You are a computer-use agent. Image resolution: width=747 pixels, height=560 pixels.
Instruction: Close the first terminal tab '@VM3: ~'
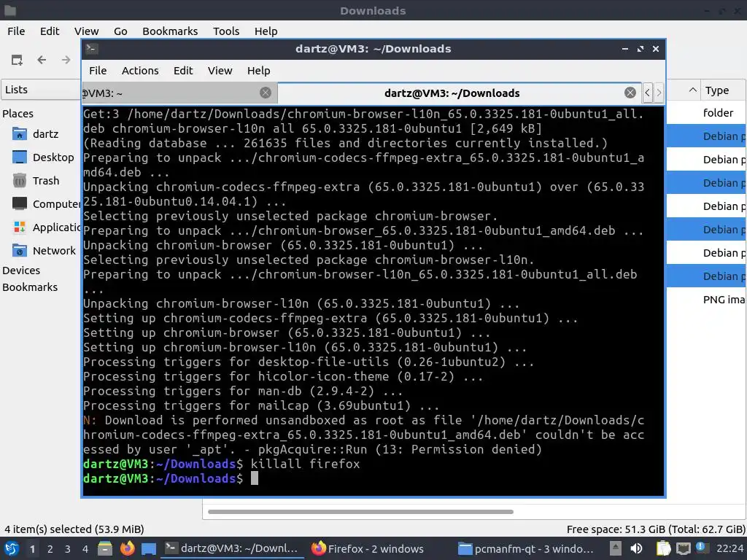(266, 93)
